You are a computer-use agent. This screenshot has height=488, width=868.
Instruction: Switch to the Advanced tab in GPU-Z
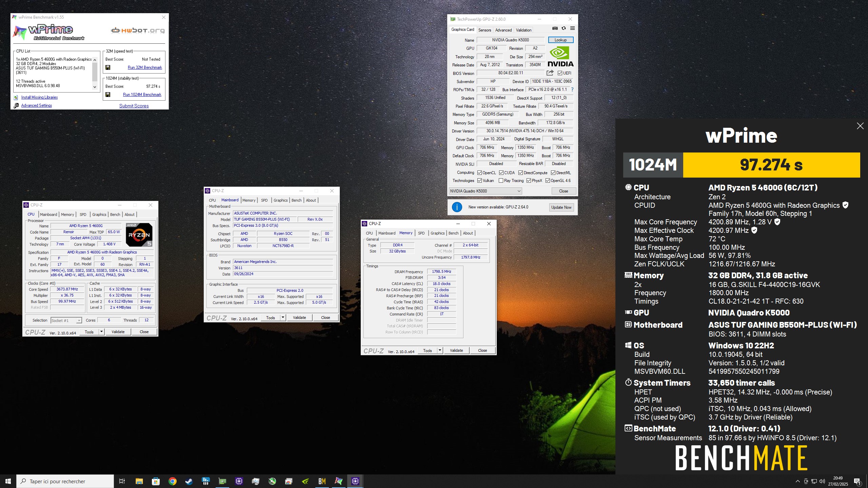tap(504, 30)
